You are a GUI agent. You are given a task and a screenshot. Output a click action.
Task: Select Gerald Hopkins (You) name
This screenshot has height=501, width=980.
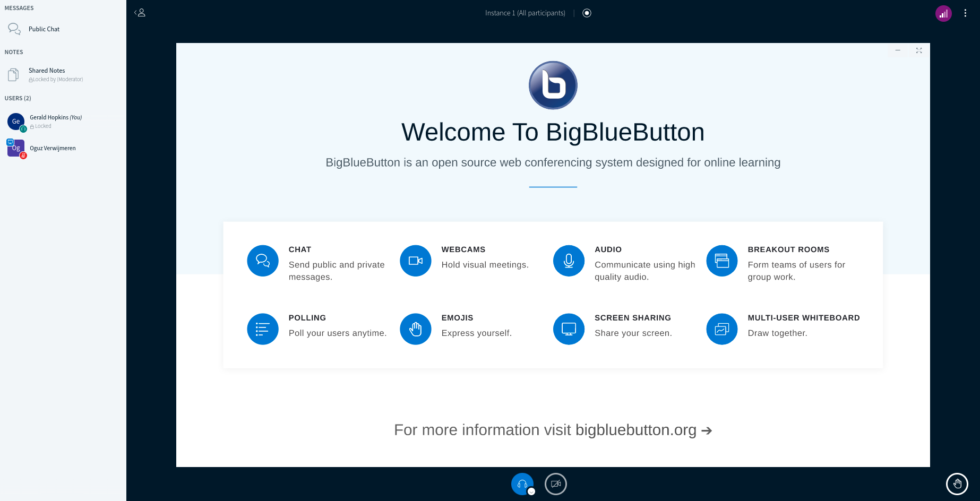pyautogui.click(x=56, y=117)
